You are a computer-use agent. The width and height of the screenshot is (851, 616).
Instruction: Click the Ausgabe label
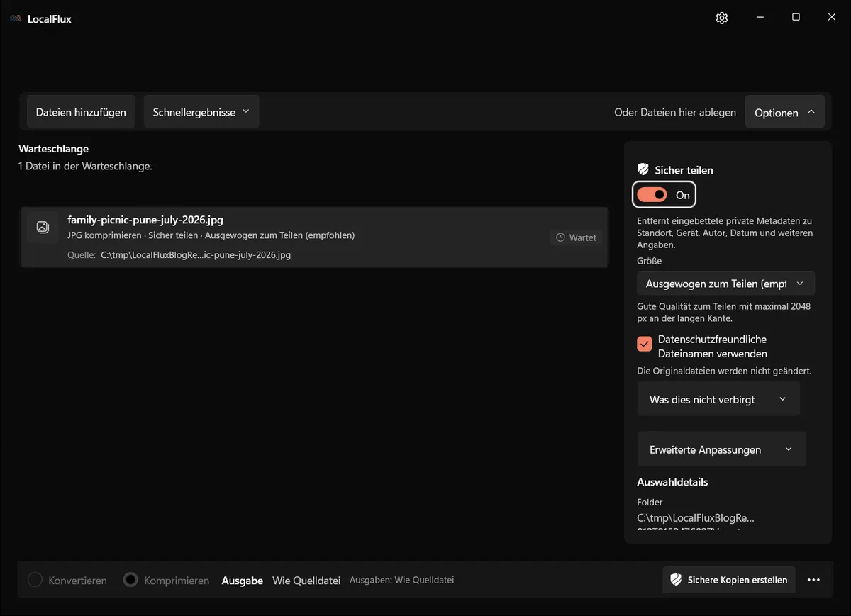coord(243,580)
